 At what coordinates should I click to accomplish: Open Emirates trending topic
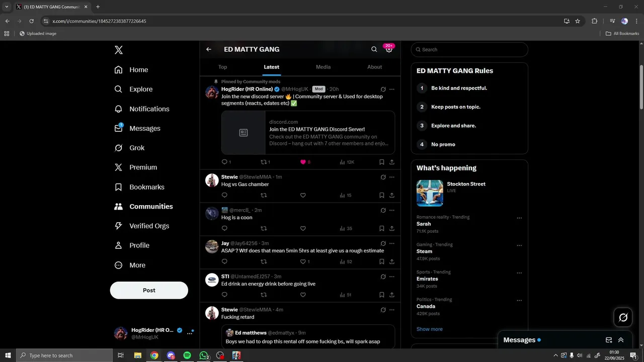coord(427,279)
